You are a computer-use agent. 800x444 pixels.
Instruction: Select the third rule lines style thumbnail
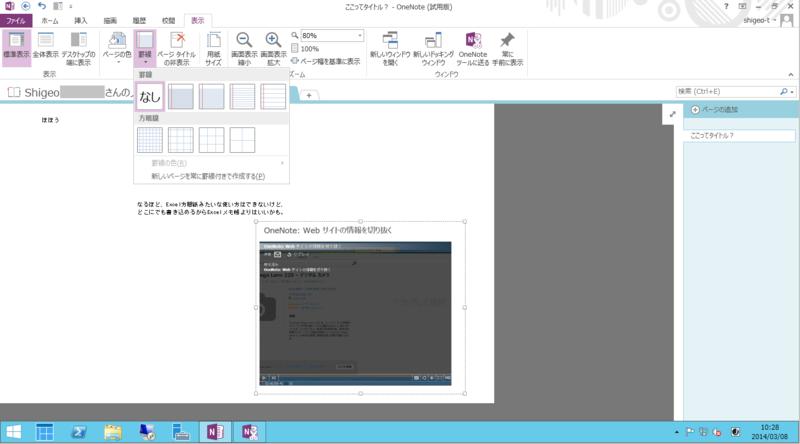click(x=211, y=96)
